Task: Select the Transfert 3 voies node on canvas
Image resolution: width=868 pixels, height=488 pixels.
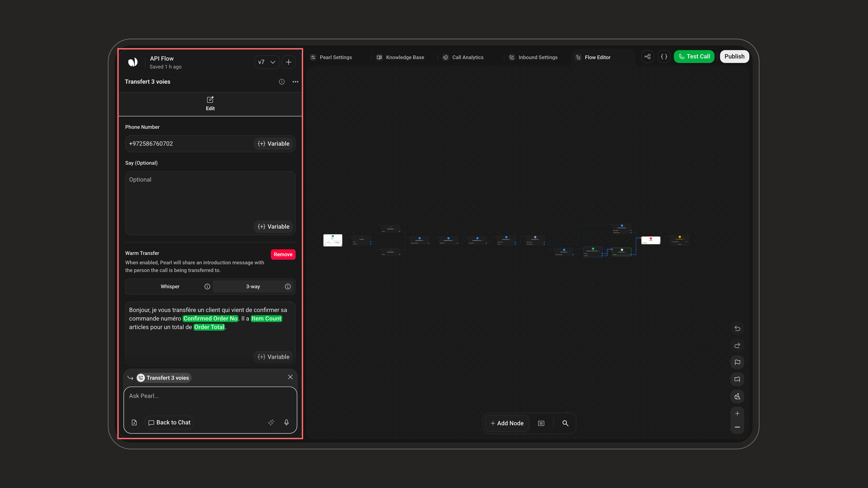Action: coord(622,252)
